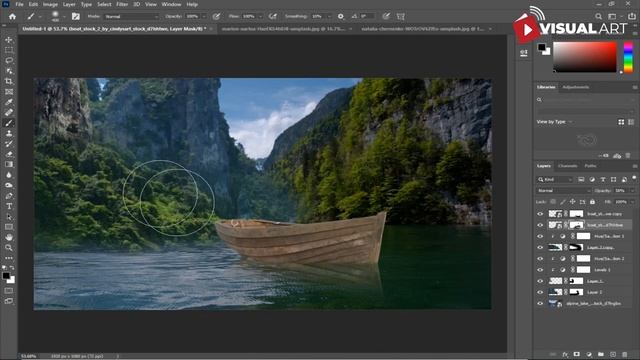Image resolution: width=640 pixels, height=360 pixels.
Task: Switch to the Paths tab
Action: pos(590,166)
